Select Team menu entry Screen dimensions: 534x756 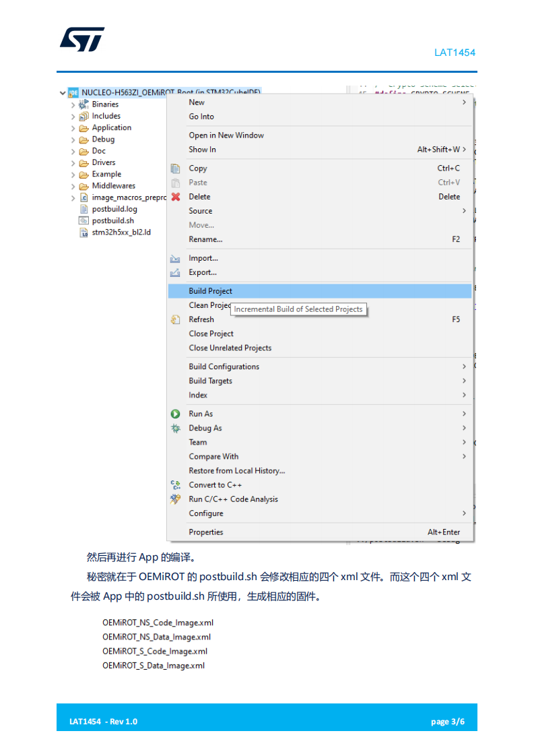(320, 442)
